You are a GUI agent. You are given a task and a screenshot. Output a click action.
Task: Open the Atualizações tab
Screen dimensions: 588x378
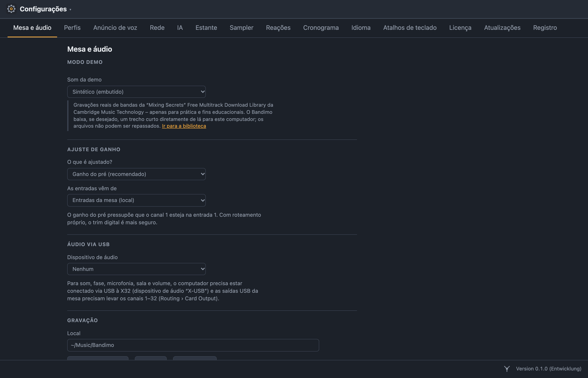click(x=502, y=28)
